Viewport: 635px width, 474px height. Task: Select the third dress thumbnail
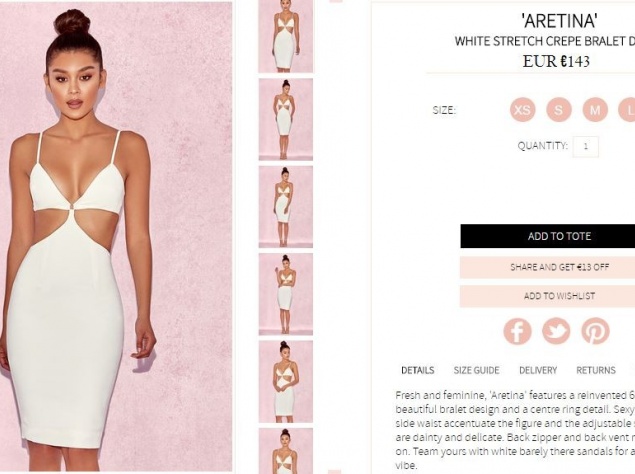click(286, 207)
